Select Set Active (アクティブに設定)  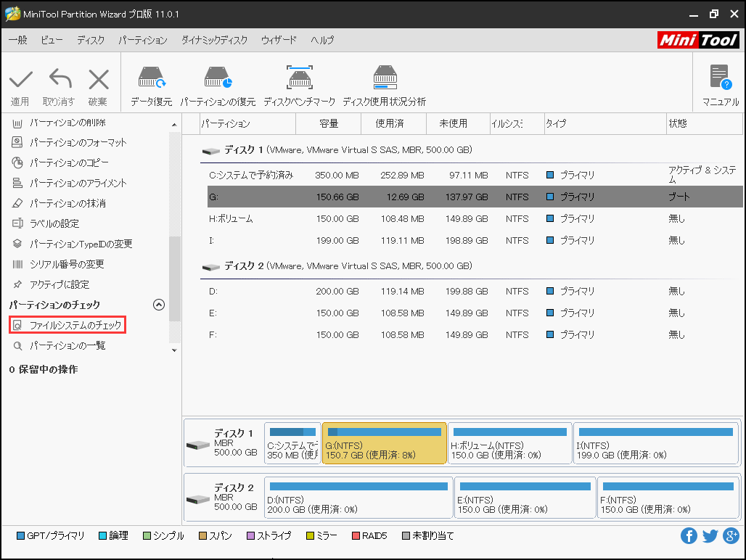pos(50,284)
